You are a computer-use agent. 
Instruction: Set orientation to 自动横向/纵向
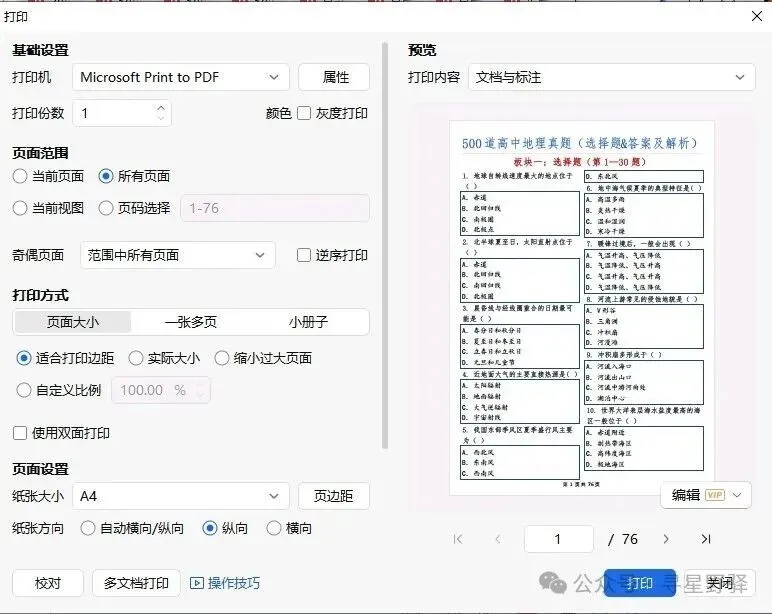tap(88, 528)
